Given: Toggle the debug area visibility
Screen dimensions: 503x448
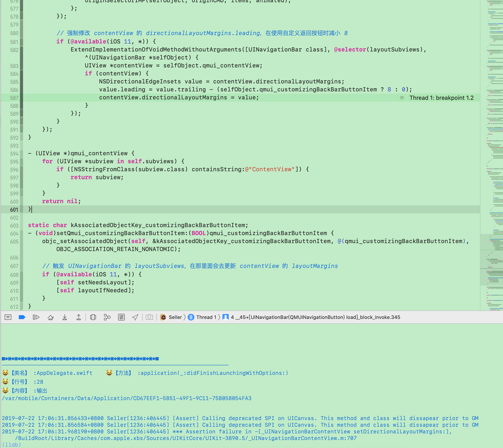Looking at the screenshot, I should point(8,317).
